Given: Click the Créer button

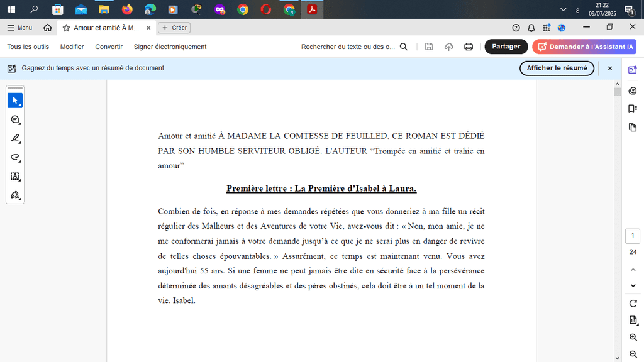Looking at the screenshot, I should coord(174,28).
